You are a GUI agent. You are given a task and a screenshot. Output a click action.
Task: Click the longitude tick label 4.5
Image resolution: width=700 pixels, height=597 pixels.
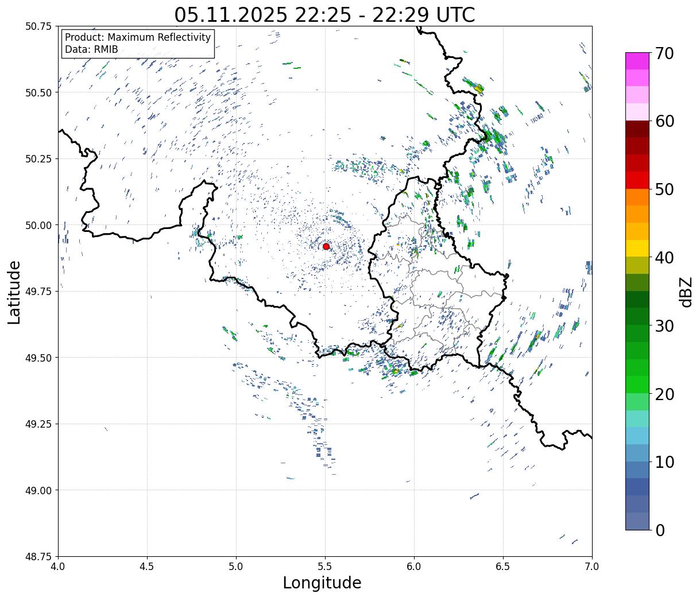coord(147,566)
